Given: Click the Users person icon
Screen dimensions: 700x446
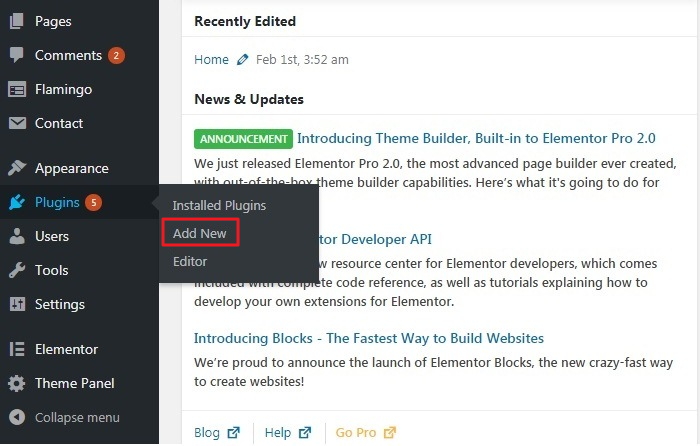Looking at the screenshot, I should pos(17,236).
